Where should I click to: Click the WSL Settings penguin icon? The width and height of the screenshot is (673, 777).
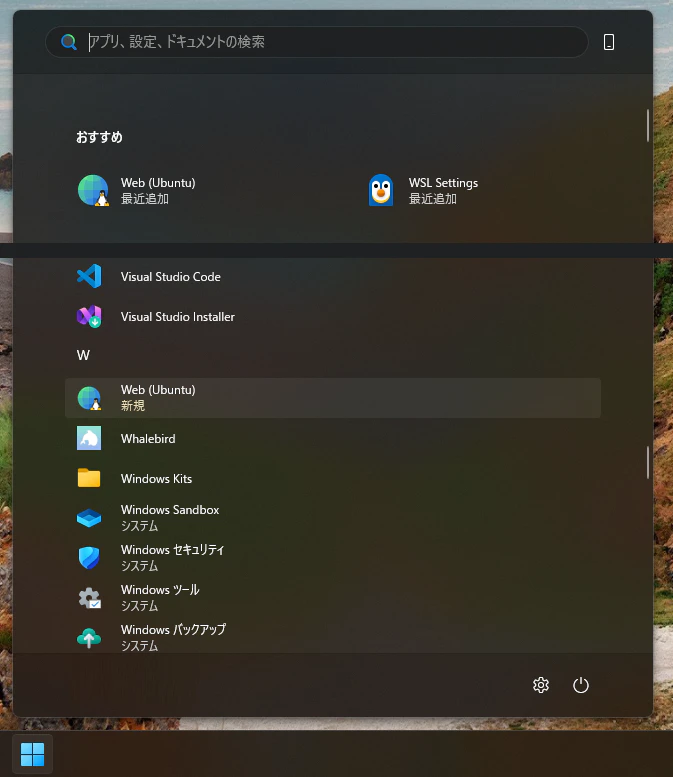381,190
